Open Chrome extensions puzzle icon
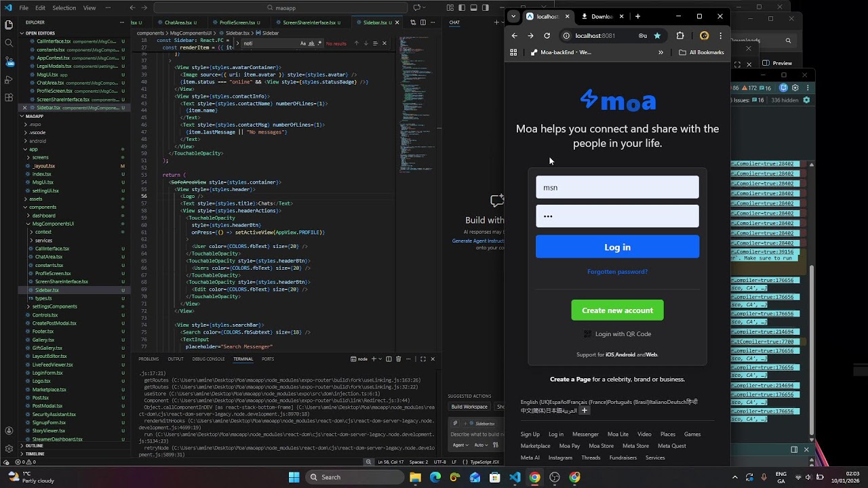868x488 pixels. pyautogui.click(x=680, y=35)
